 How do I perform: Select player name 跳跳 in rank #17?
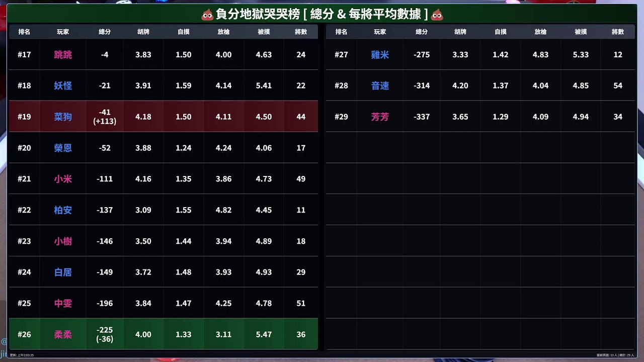pos(63,55)
